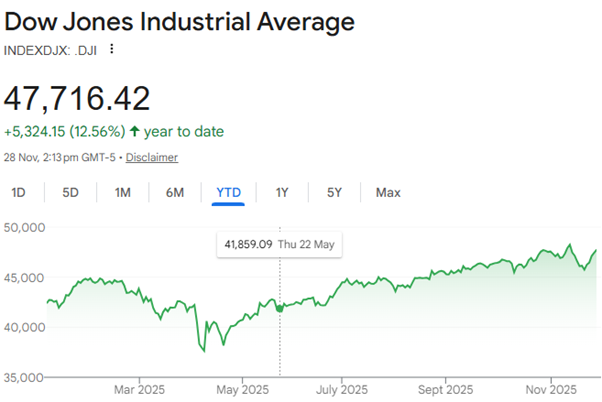
Task: Open the three-dot more options menu
Action: tap(112, 48)
